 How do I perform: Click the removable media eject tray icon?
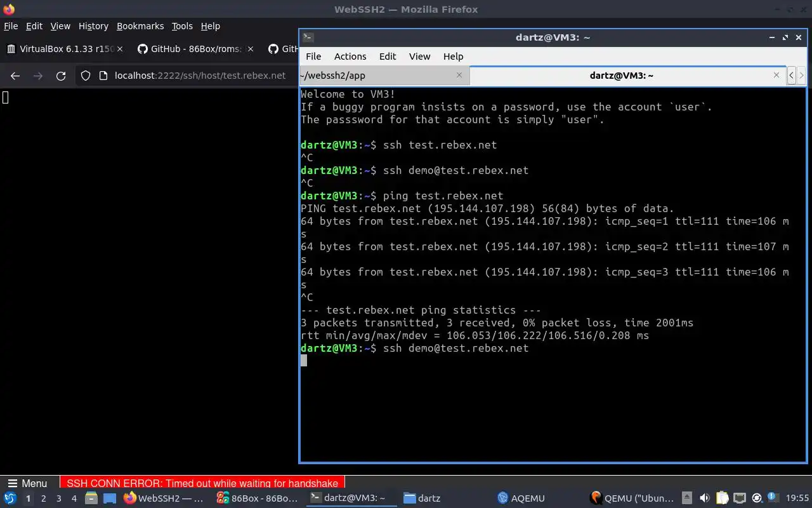[687, 498]
